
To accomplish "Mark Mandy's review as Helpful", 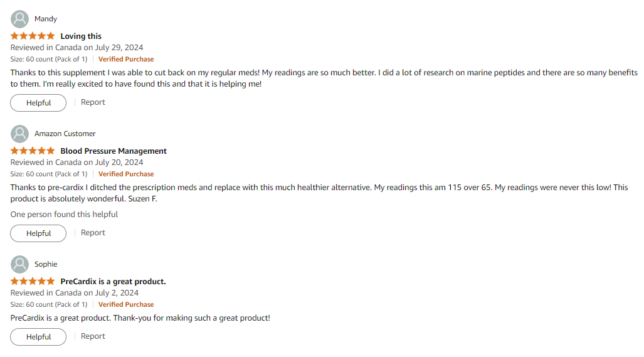I will pyautogui.click(x=38, y=103).
